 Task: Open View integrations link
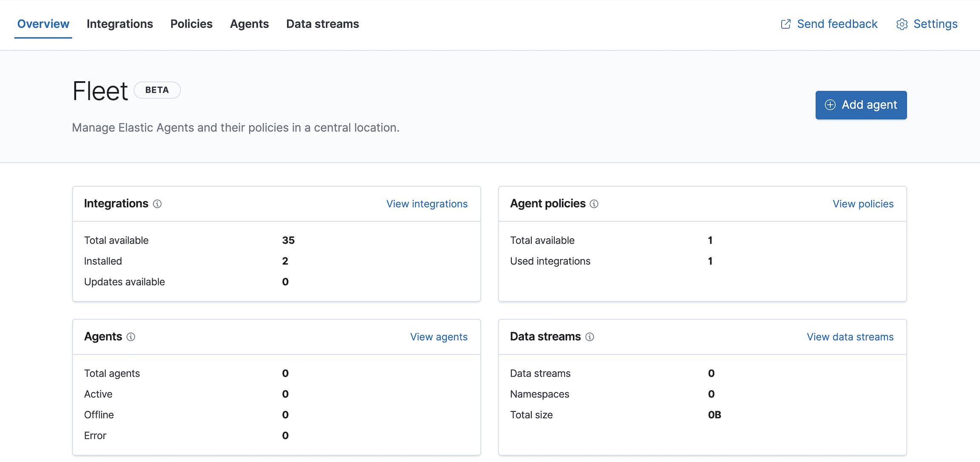click(x=427, y=204)
